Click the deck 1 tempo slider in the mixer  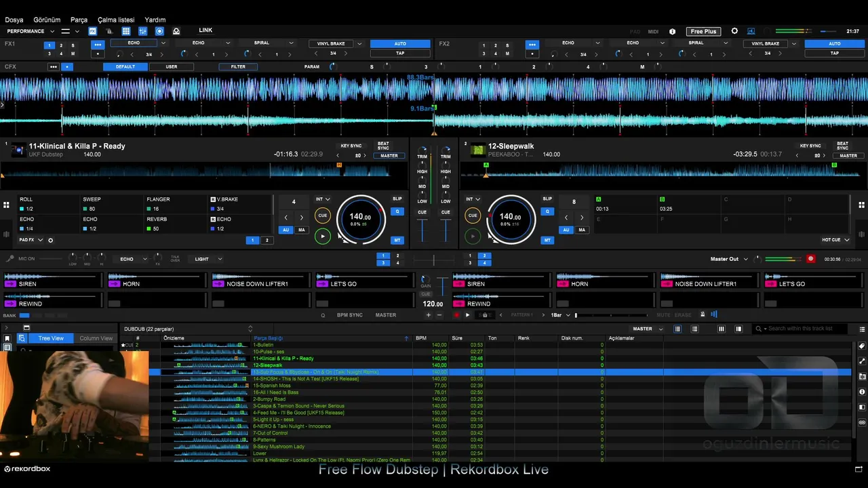tap(422, 229)
